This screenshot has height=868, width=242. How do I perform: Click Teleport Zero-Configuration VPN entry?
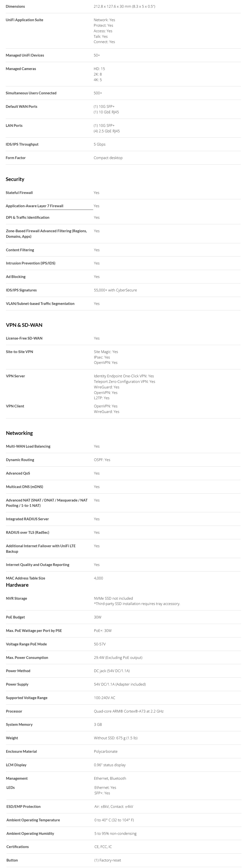[124, 382]
